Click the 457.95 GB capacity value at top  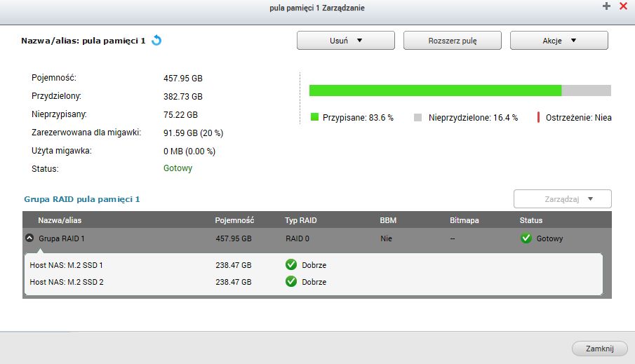click(183, 78)
